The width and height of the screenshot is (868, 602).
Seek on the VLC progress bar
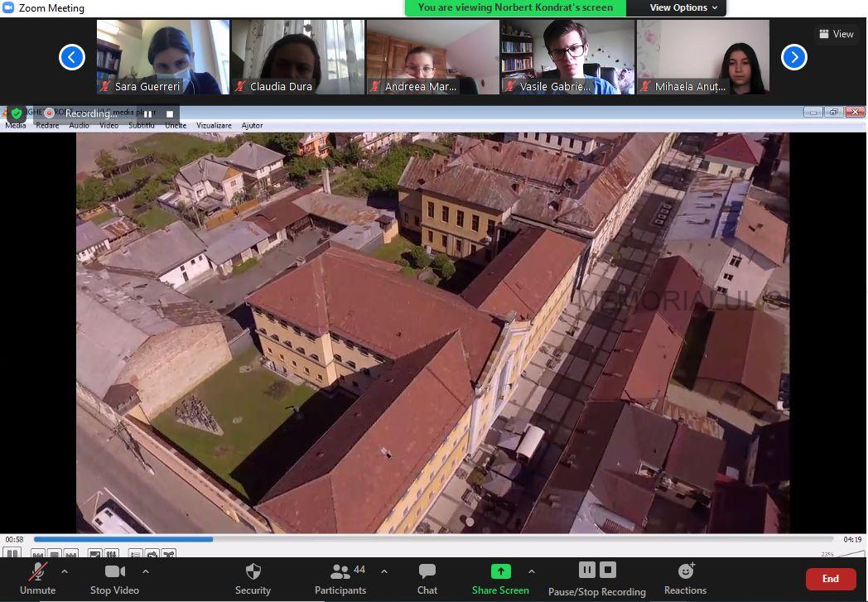[x=433, y=539]
